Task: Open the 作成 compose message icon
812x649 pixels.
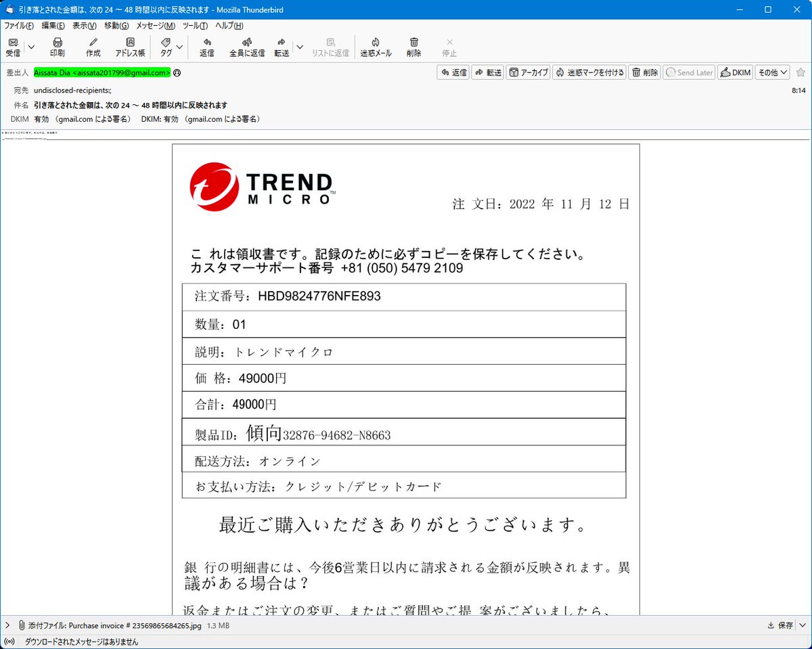Action: click(x=93, y=46)
